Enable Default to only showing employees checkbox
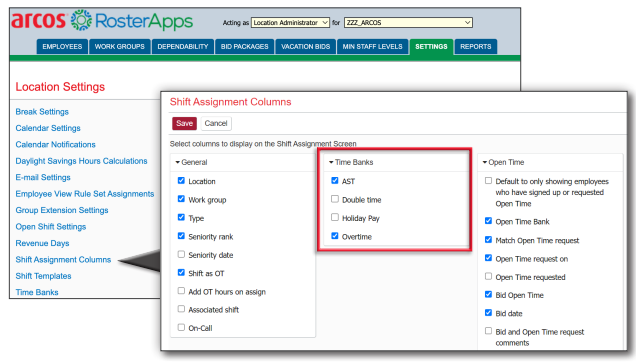The image size is (636, 362). pyautogui.click(x=488, y=181)
